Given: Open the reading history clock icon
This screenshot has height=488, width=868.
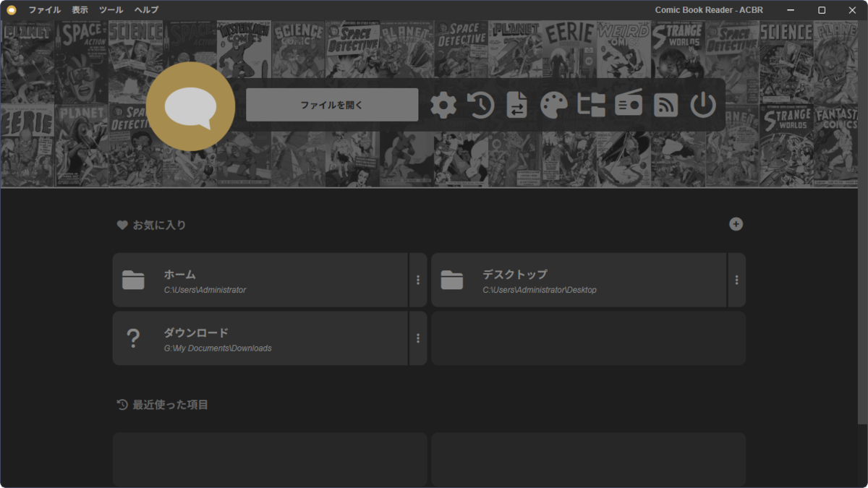Looking at the screenshot, I should [480, 106].
